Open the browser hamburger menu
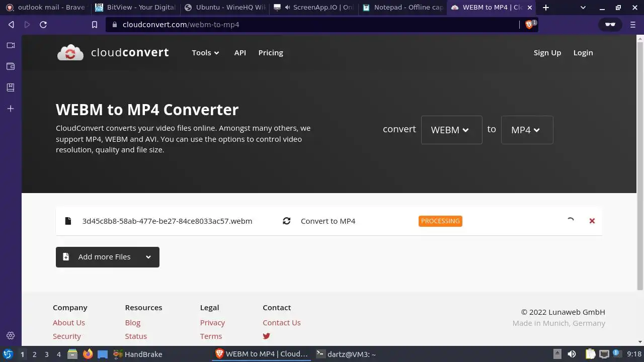Image resolution: width=644 pixels, height=362 pixels. [x=633, y=25]
